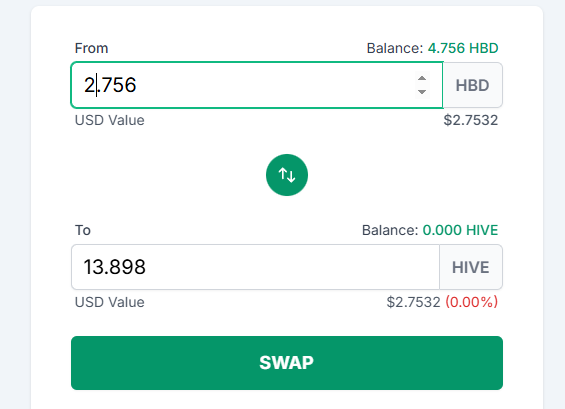Focus the To amount field showing 13.898
This screenshot has width=565, height=409.
pyautogui.click(x=255, y=267)
